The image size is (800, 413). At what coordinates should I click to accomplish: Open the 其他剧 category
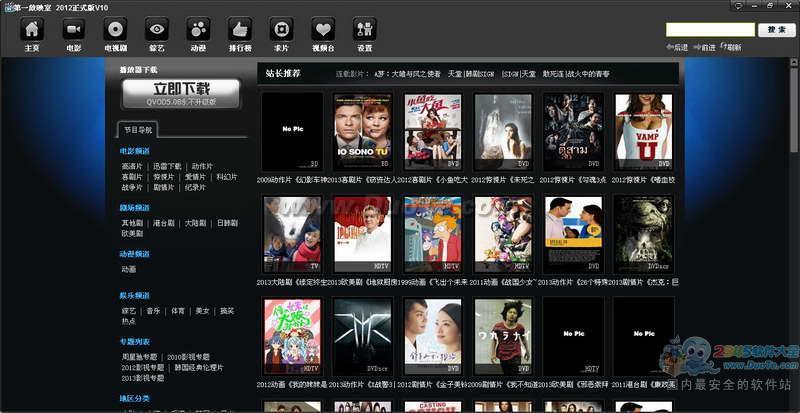click(132, 223)
